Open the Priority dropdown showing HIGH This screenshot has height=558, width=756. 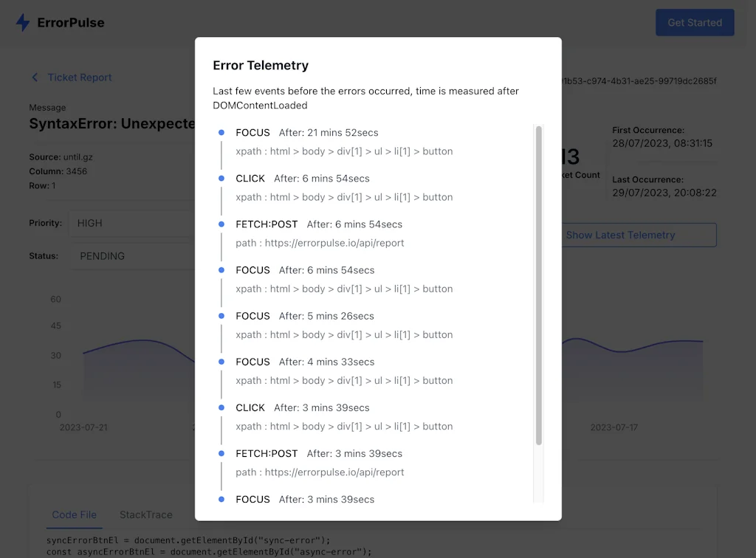[x=129, y=223]
